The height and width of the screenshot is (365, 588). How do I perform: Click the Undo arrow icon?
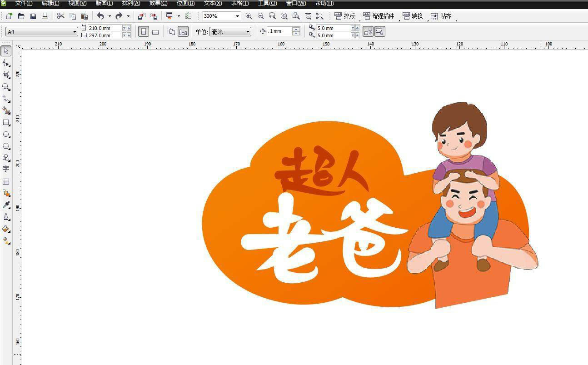point(100,16)
